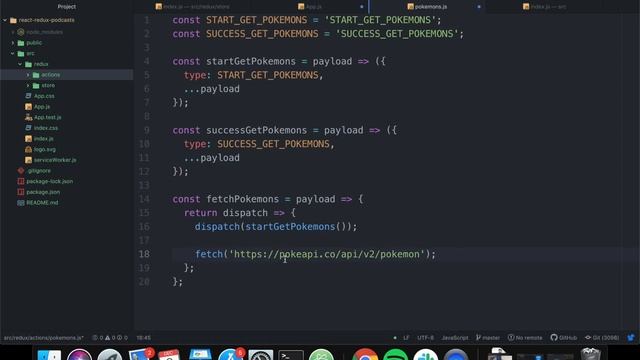Open App.css in the tree
Viewport: 640px width, 360px height.
44,96
